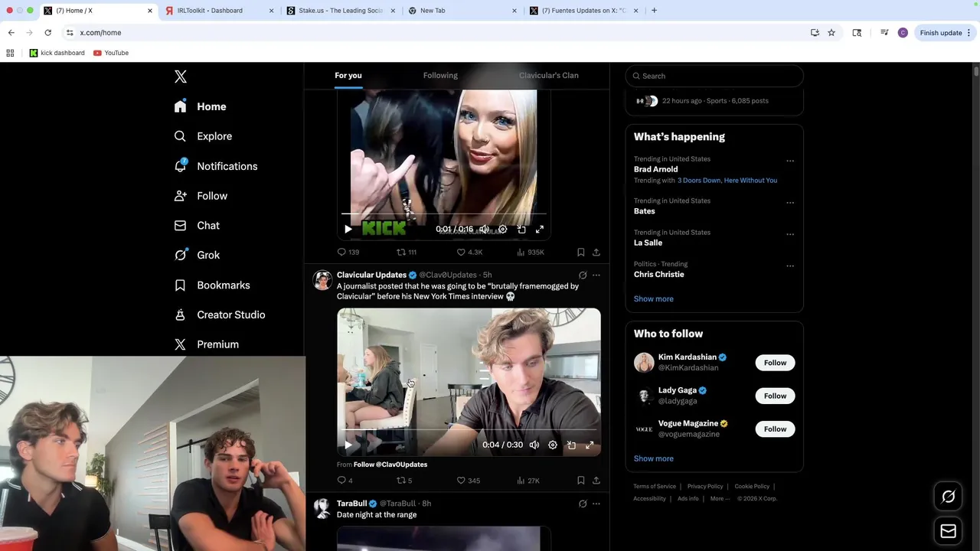The height and width of the screenshot is (551, 980).
Task: Open kick dashboard bookmark
Action: [57, 53]
